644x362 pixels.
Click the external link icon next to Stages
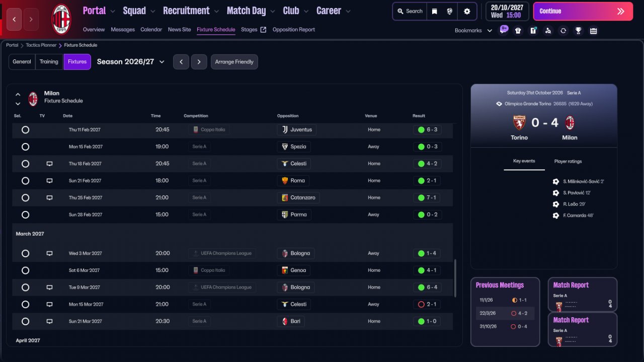[263, 30]
